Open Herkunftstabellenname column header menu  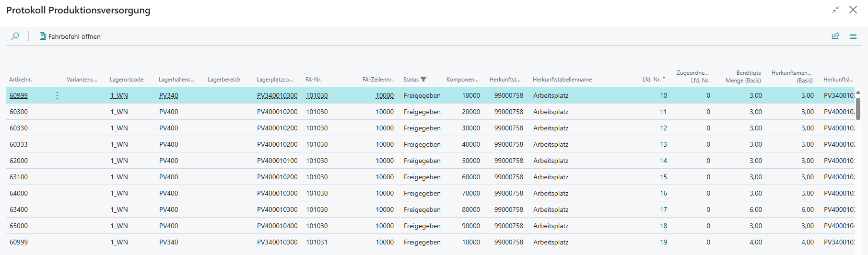(x=562, y=80)
